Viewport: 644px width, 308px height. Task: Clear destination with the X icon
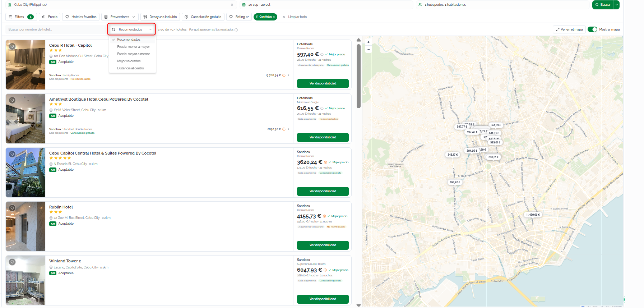[x=232, y=5]
